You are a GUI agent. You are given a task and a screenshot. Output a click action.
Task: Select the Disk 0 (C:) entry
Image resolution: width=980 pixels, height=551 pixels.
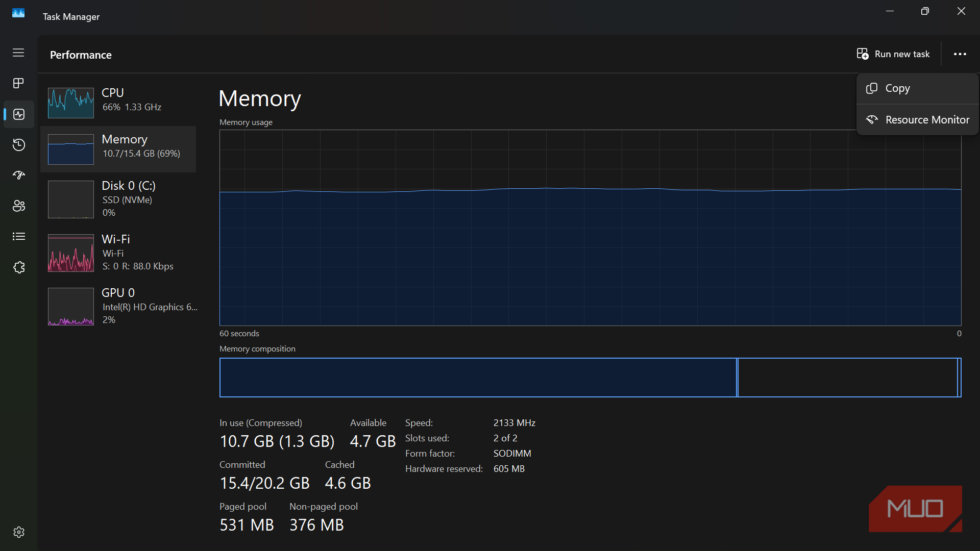click(118, 199)
